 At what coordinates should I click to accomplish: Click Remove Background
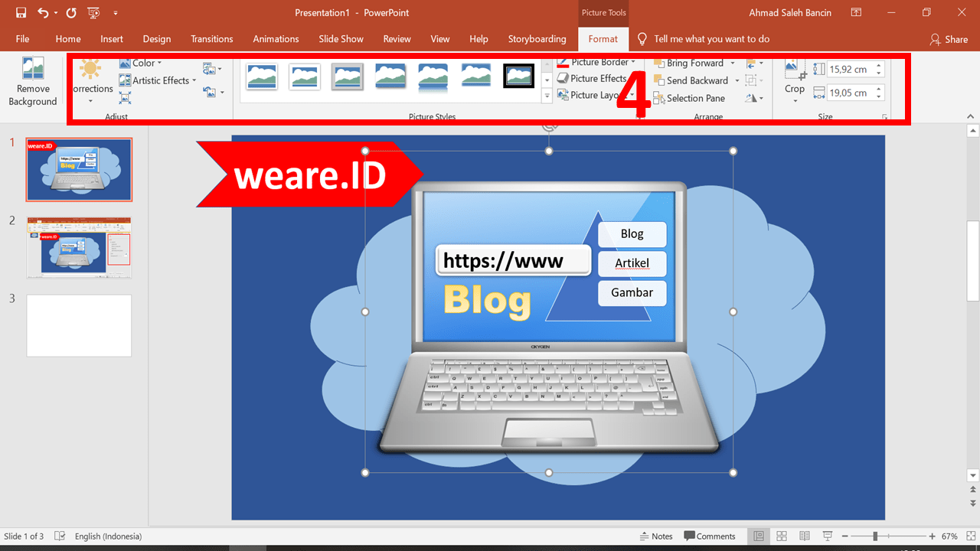point(33,82)
